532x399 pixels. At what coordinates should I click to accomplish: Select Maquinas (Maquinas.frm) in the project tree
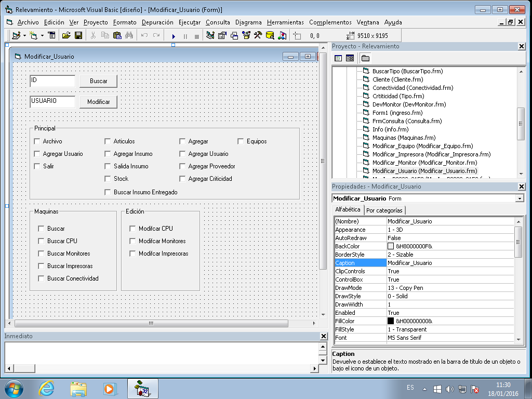[404, 137]
